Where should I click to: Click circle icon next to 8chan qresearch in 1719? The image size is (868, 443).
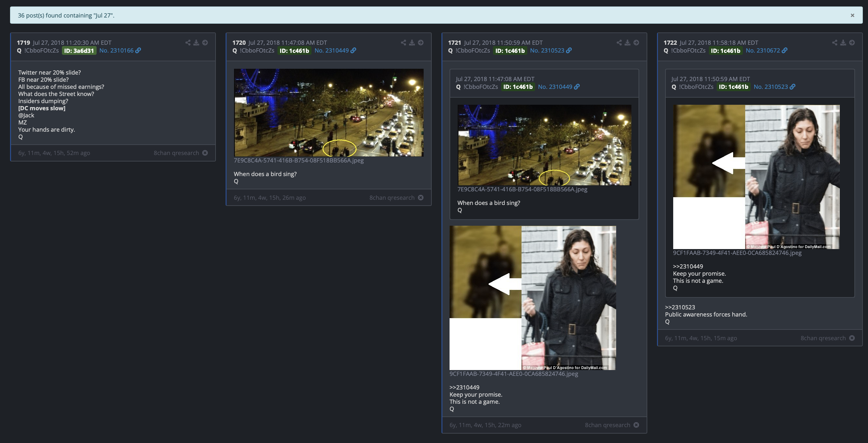point(205,153)
